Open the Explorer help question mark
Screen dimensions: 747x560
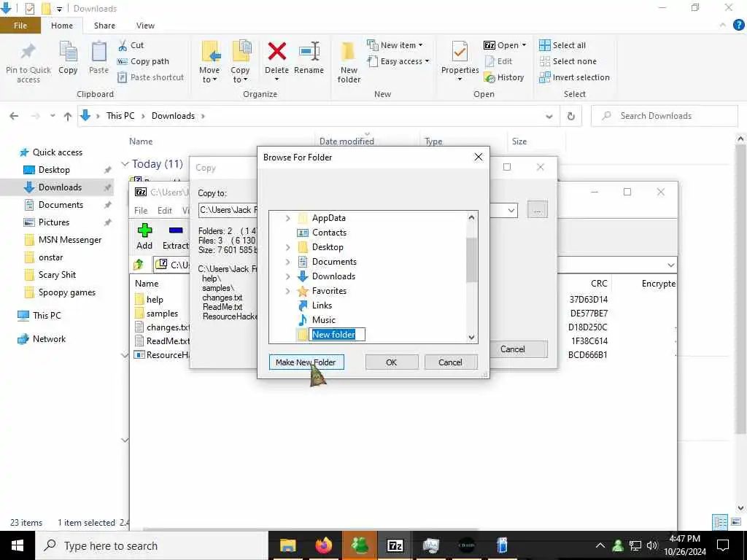[738, 26]
